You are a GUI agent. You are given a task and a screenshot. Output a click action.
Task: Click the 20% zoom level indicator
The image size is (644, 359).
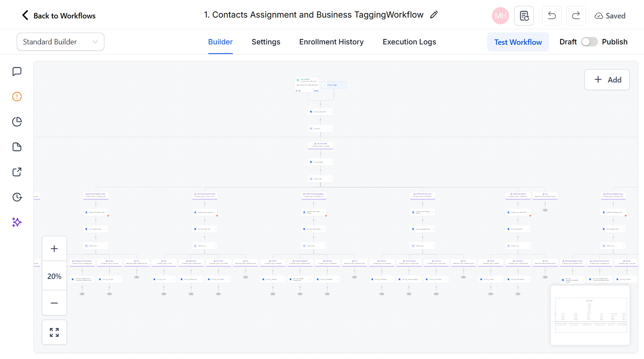pyautogui.click(x=54, y=276)
